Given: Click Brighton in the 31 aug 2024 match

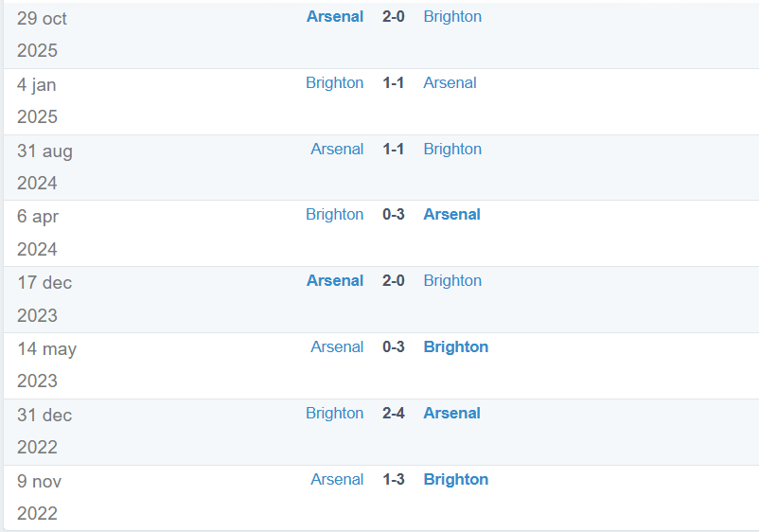Looking at the screenshot, I should coord(452,150).
